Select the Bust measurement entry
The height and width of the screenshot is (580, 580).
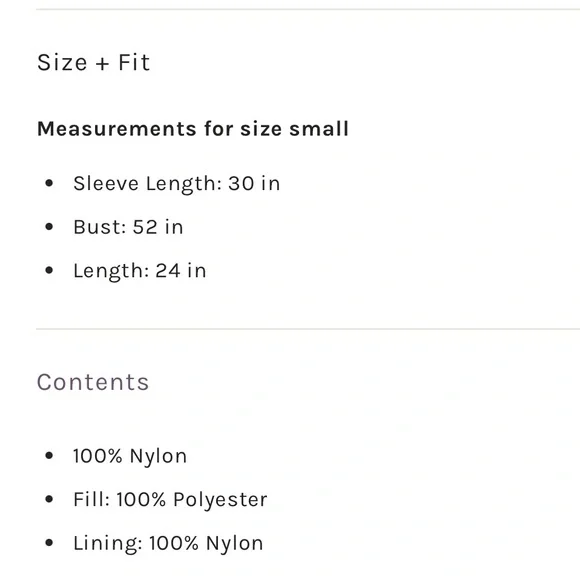pos(128,227)
